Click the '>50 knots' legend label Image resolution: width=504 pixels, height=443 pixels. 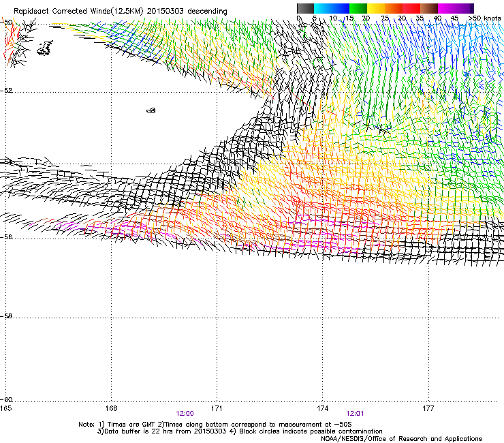pyautogui.click(x=484, y=18)
